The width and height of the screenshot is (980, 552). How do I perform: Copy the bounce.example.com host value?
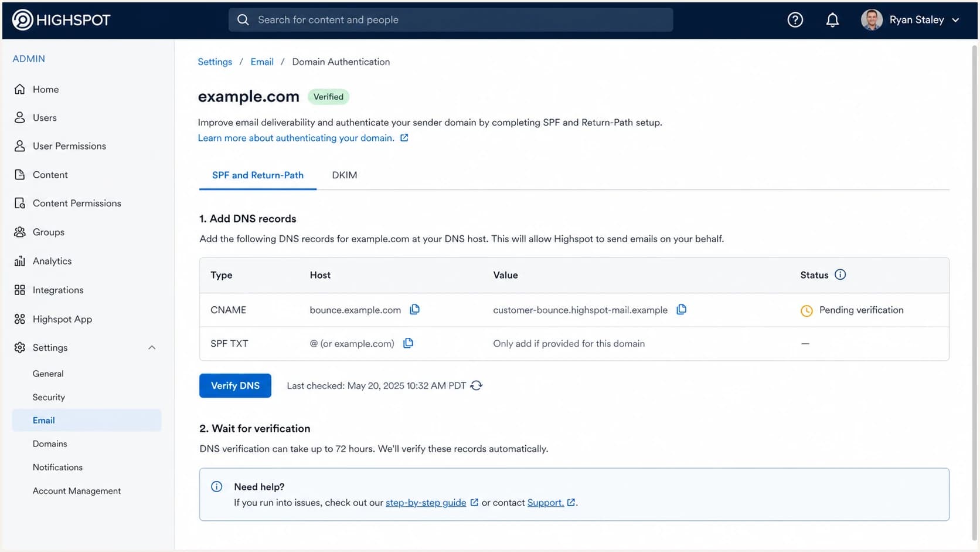point(414,309)
